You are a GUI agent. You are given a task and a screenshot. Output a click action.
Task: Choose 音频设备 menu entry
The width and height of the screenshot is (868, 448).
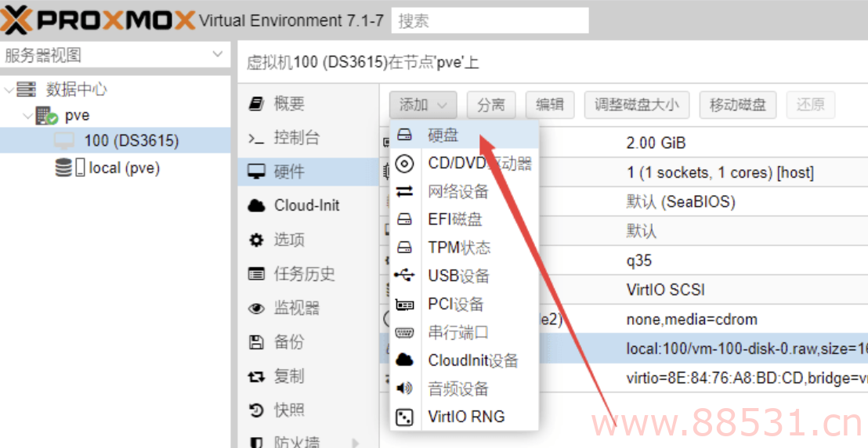pos(465,388)
